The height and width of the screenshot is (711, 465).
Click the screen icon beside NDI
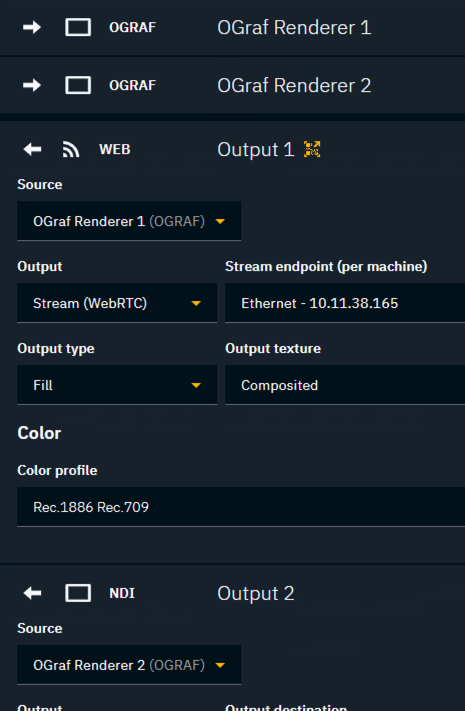coord(78,593)
